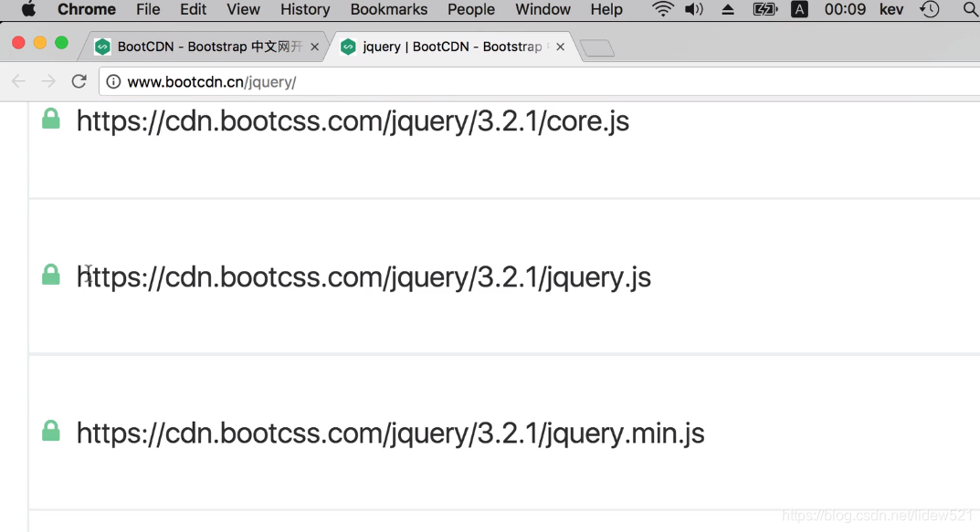Click the input source 'A' icon

(799, 9)
